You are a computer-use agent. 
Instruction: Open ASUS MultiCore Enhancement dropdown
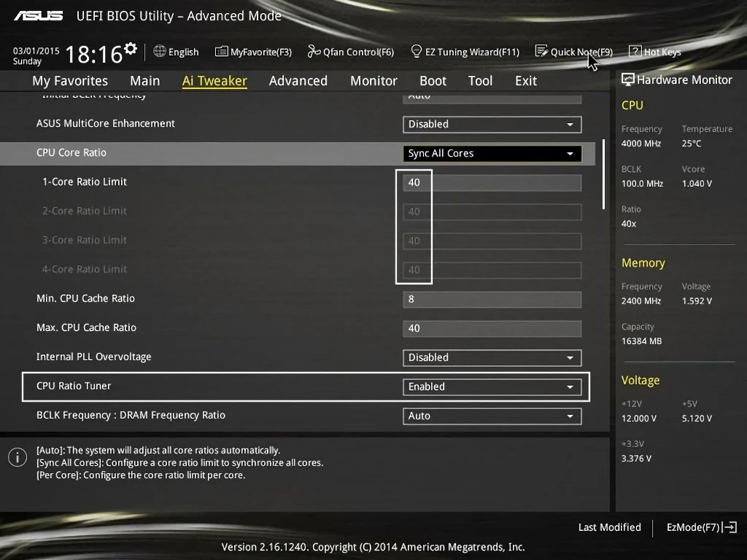tap(492, 124)
